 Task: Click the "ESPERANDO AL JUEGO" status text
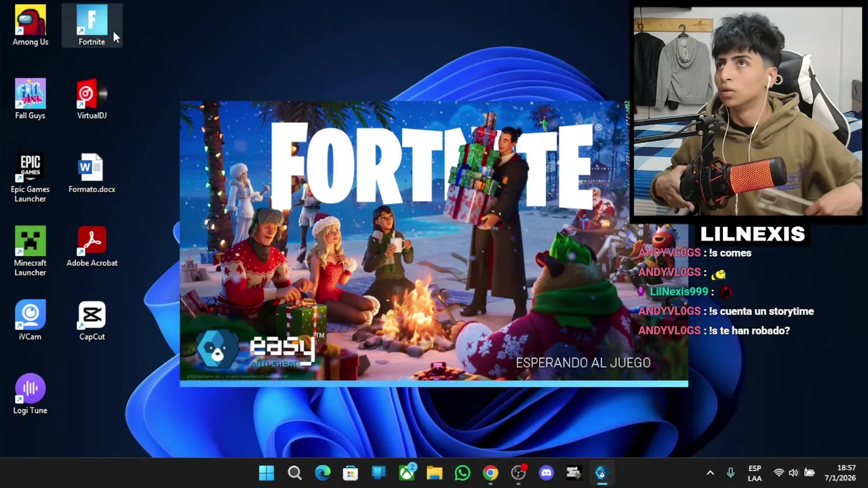click(x=583, y=363)
